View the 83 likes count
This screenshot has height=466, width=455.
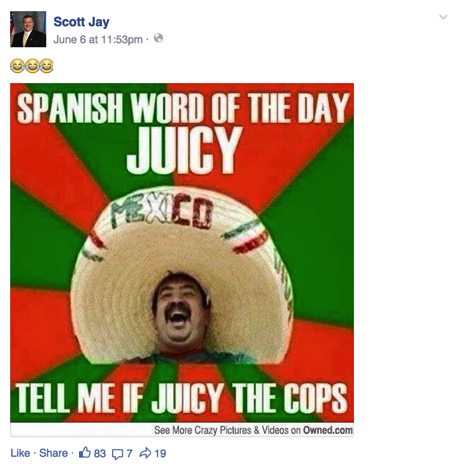[100, 453]
